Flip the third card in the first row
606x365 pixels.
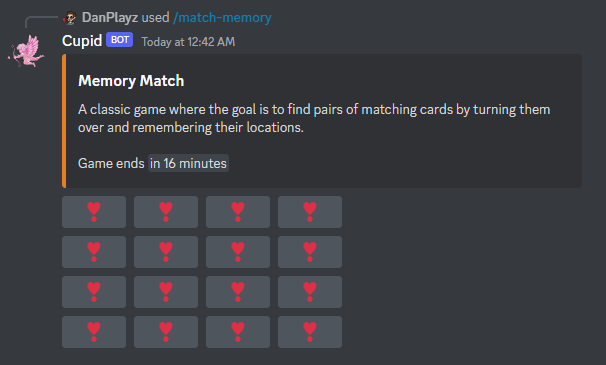(x=238, y=212)
